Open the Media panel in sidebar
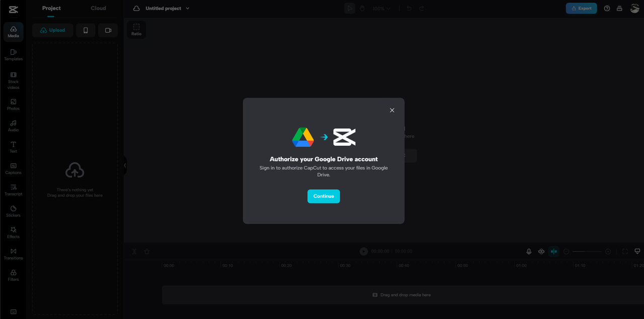Screen dimensions: 644x319 (x=13, y=32)
